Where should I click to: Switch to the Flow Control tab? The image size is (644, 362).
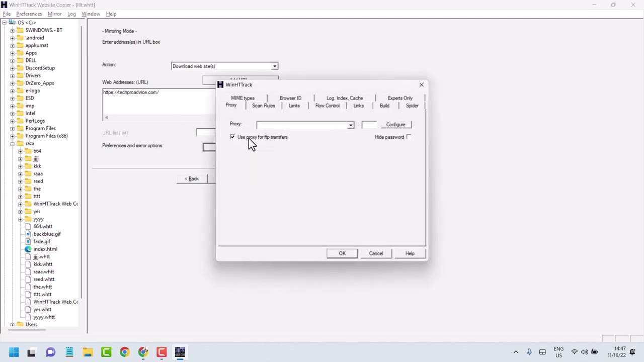tap(327, 106)
